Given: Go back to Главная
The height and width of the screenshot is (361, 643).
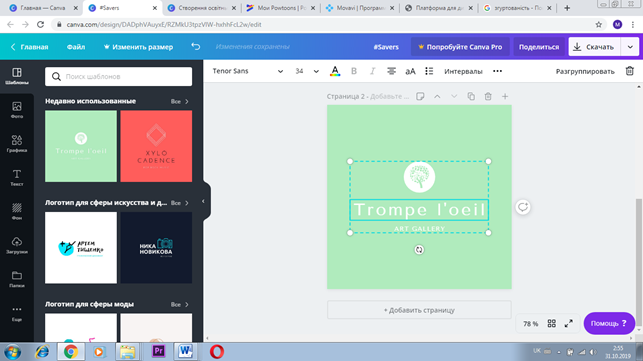Looking at the screenshot, I should click(x=30, y=47).
